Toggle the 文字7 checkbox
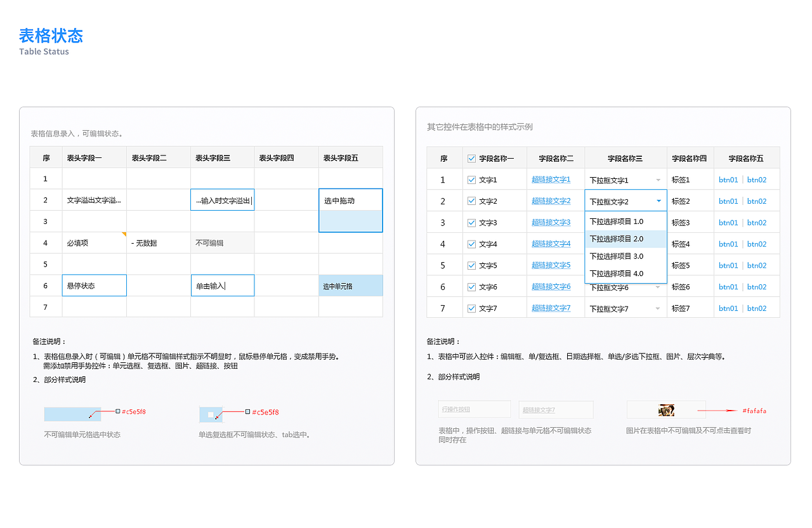Image resolution: width=812 pixels, height=528 pixels. click(x=471, y=308)
